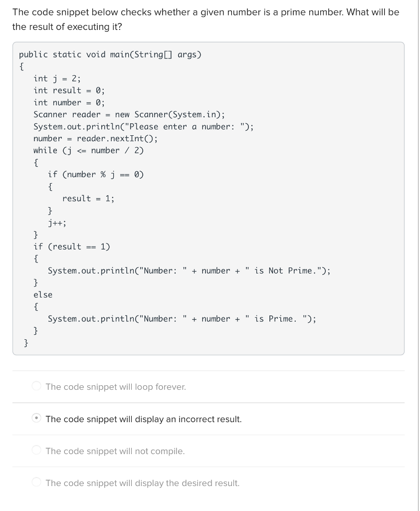Click answer text about displaying an incorrect result
The width and height of the screenshot is (420, 511).
144,419
